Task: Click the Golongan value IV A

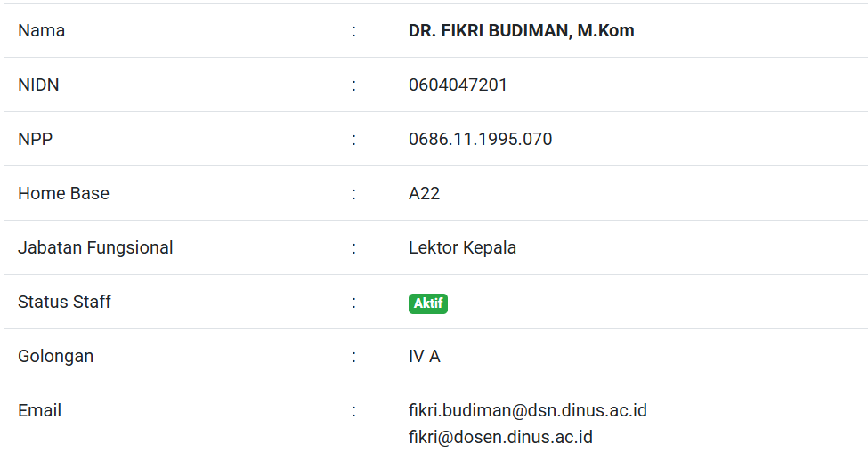Action: click(424, 356)
